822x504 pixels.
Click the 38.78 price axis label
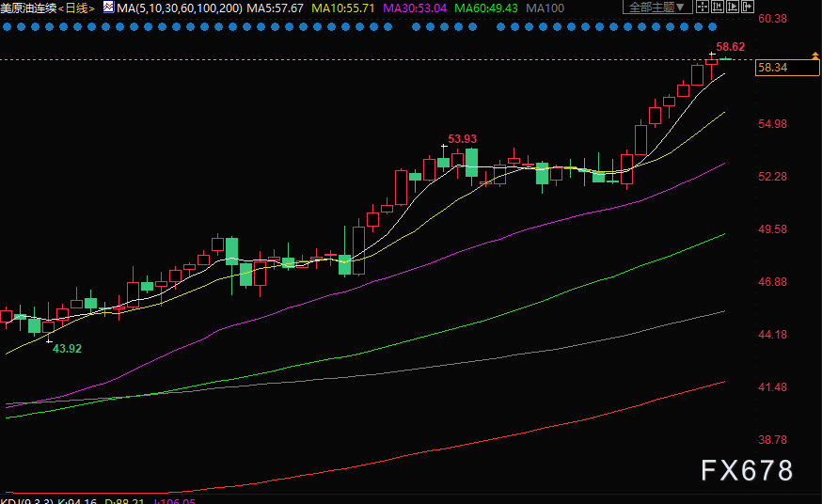tap(773, 440)
